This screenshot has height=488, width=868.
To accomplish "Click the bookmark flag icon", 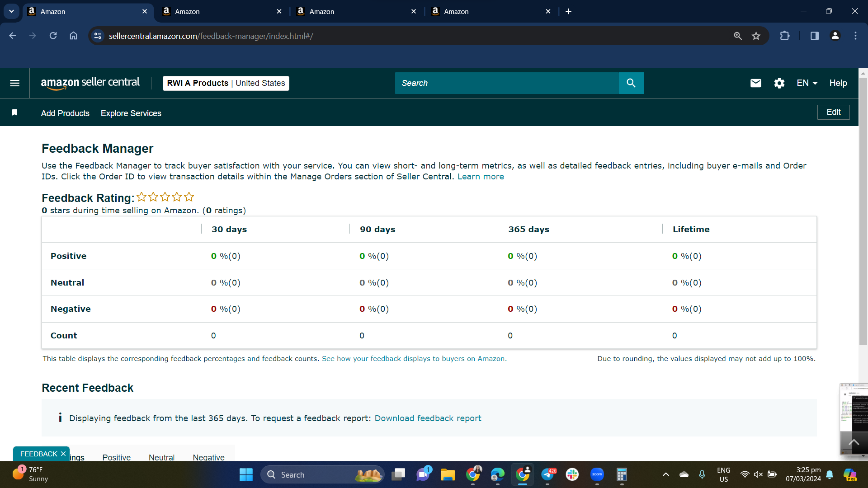I will 14,113.
